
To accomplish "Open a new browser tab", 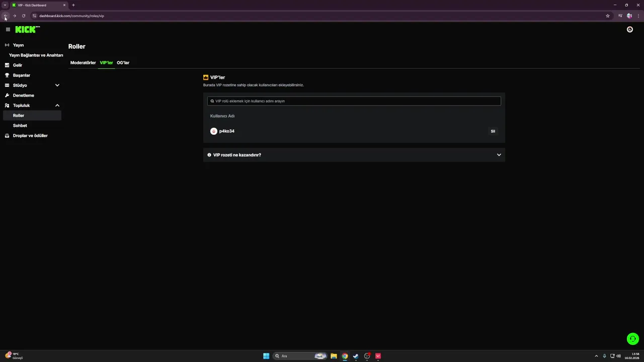I will pyautogui.click(x=73, y=5).
